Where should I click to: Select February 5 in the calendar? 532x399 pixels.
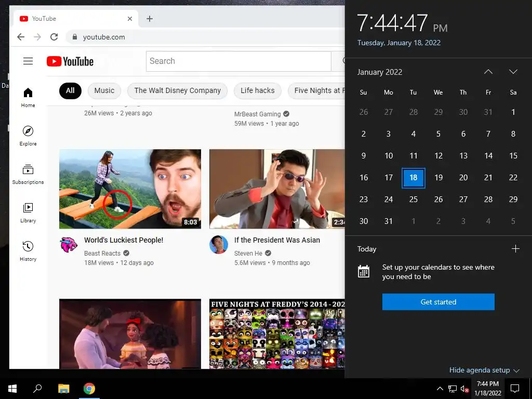tap(513, 221)
